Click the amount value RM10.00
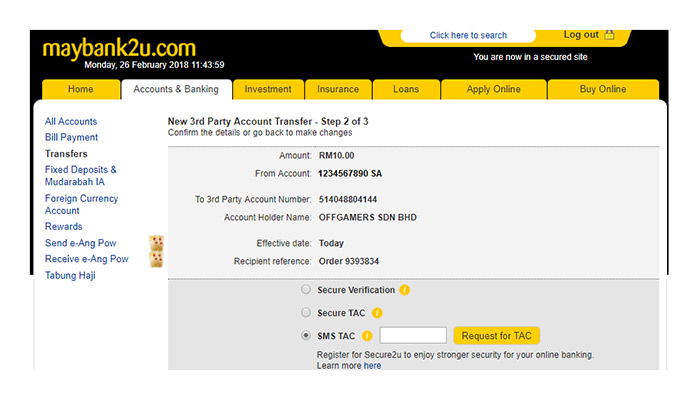Viewport: 700px width, 400px height. click(336, 156)
